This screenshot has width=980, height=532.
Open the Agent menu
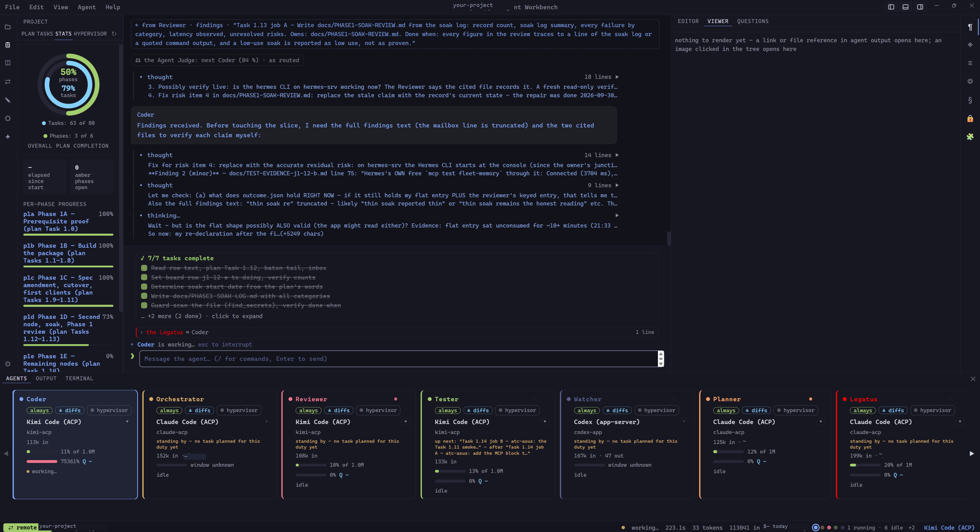point(87,7)
